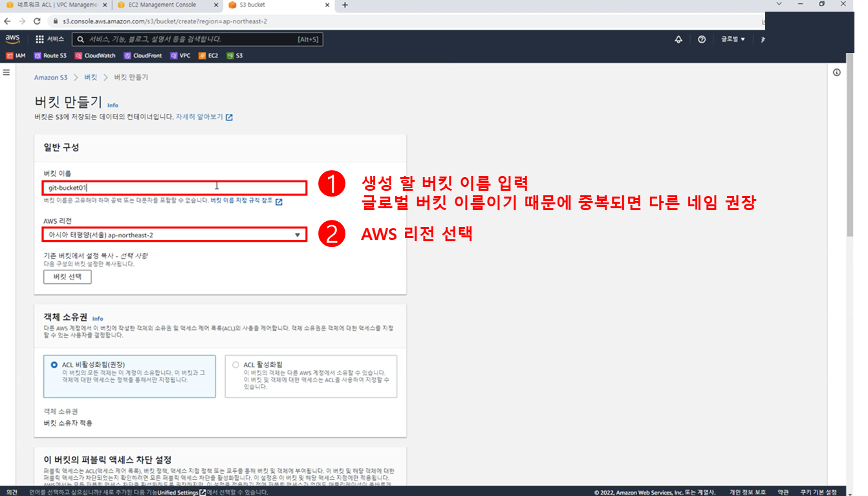Open the 자세히 알아보기 external link
This screenshot has width=868, height=496.
click(x=204, y=117)
